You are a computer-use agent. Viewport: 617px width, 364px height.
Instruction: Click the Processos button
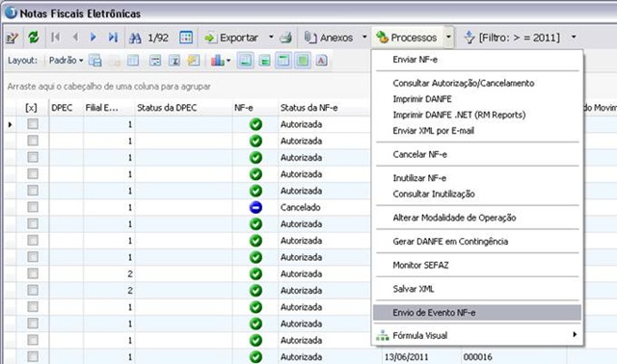coord(407,38)
